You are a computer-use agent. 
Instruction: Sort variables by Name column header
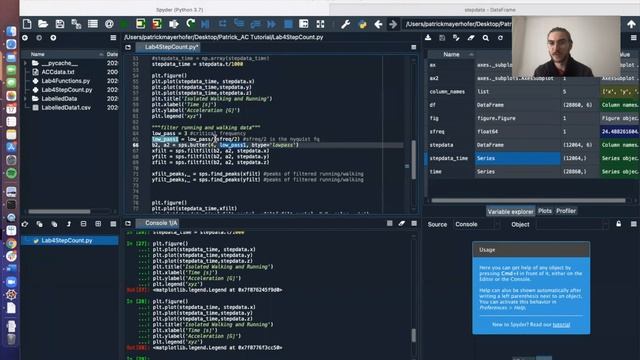click(x=451, y=54)
